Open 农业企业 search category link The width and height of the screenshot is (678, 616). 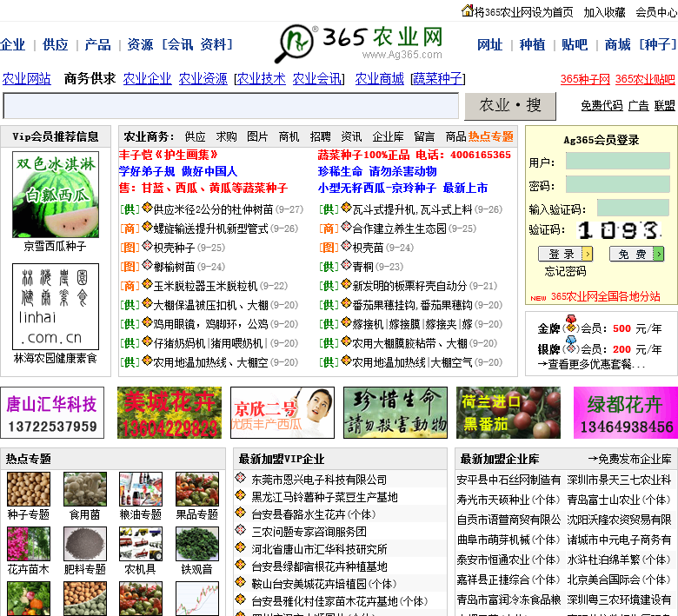[148, 79]
